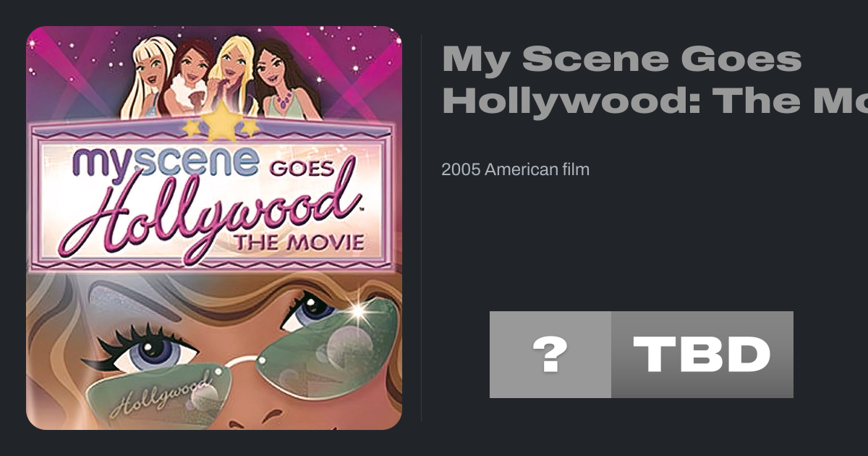
Task: Click the "myscene" logo on the poster
Action: point(164,161)
